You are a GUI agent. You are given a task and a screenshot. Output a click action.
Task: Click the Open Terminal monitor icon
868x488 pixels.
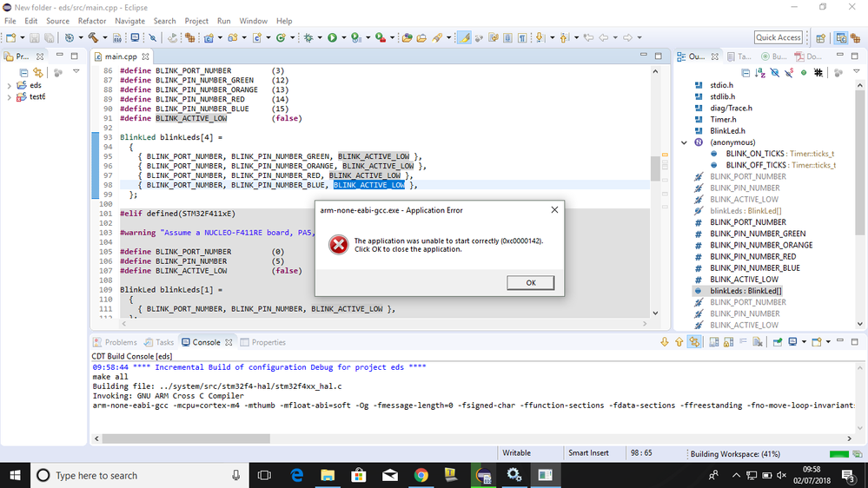tap(135, 37)
